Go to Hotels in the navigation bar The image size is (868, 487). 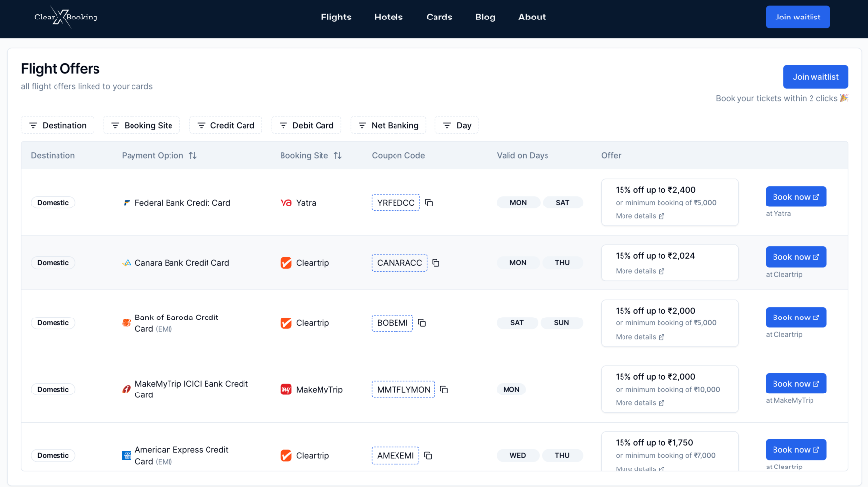tap(389, 18)
